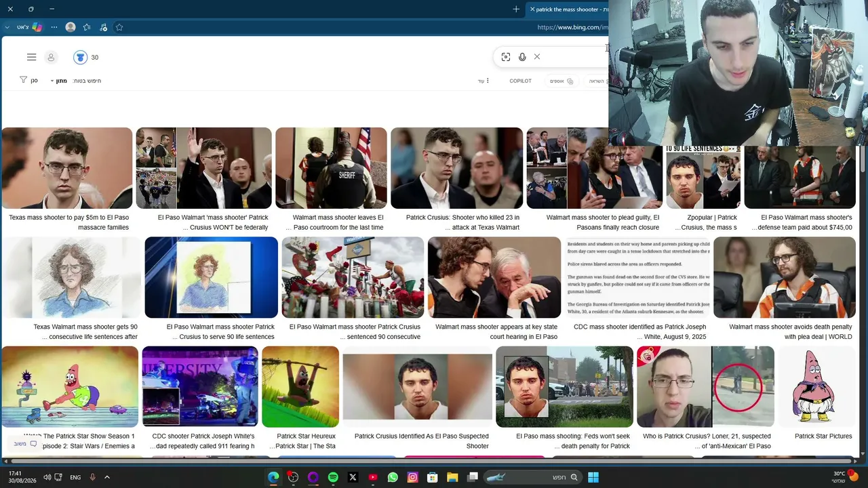The width and height of the screenshot is (868, 488).
Task: Open the memorial flowers and flags thumbnail
Action: click(353, 277)
